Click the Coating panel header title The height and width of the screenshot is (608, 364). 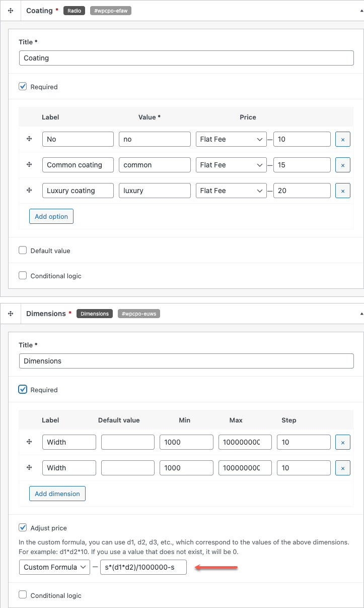pos(39,11)
